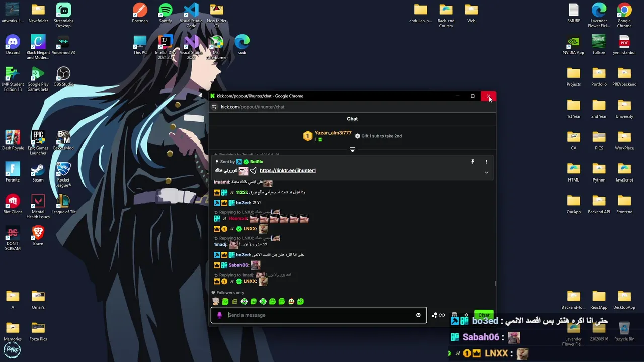Open channel points infinity balance

[x=438, y=315]
